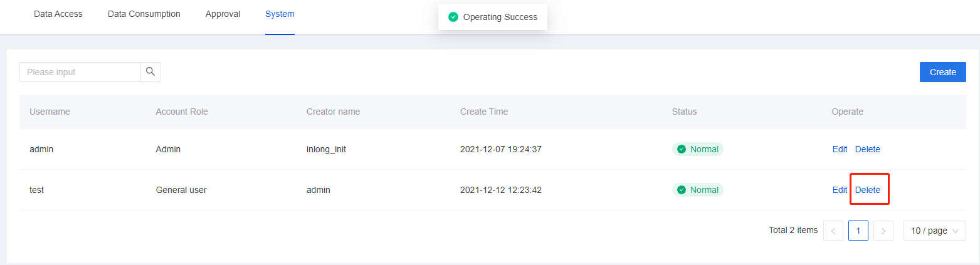Focus the Please input search field

80,72
